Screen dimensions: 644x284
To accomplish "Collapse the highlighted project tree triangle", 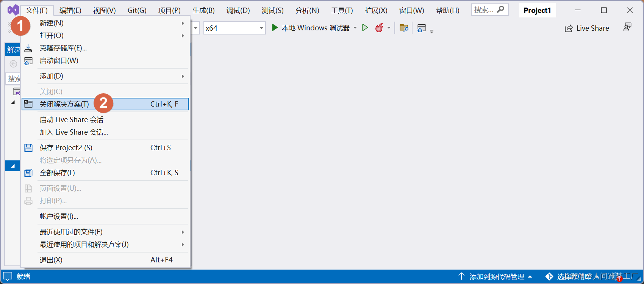I will click(13, 166).
